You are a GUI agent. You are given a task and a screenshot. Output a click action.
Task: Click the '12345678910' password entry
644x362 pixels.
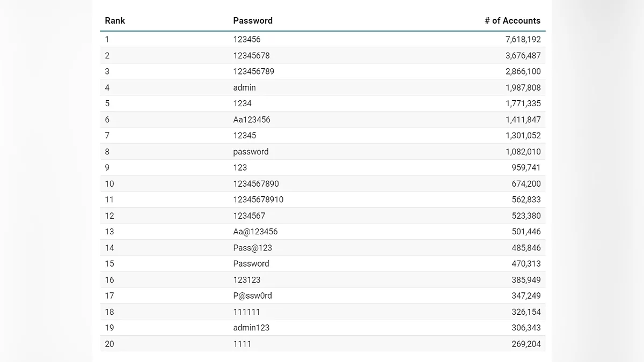[x=258, y=200]
